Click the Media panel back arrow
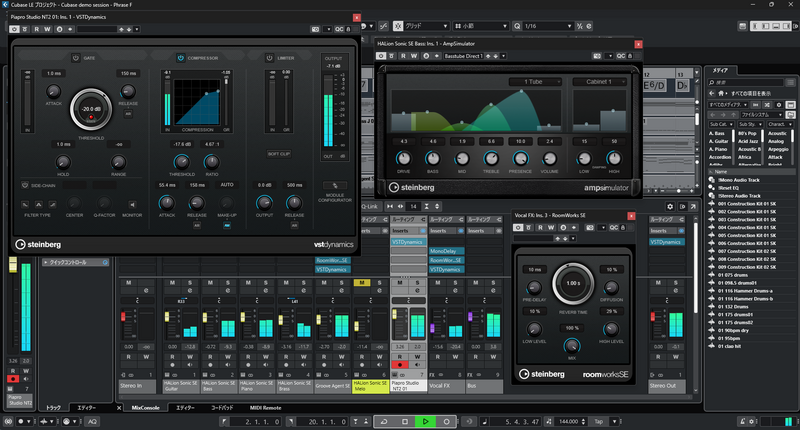Image resolution: width=800 pixels, height=430 pixels. [x=712, y=93]
